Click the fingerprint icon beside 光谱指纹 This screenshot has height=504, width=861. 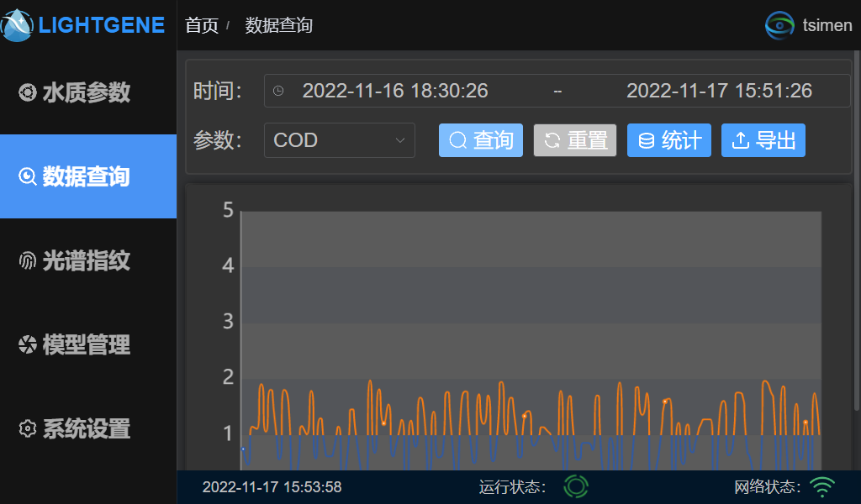coord(28,260)
